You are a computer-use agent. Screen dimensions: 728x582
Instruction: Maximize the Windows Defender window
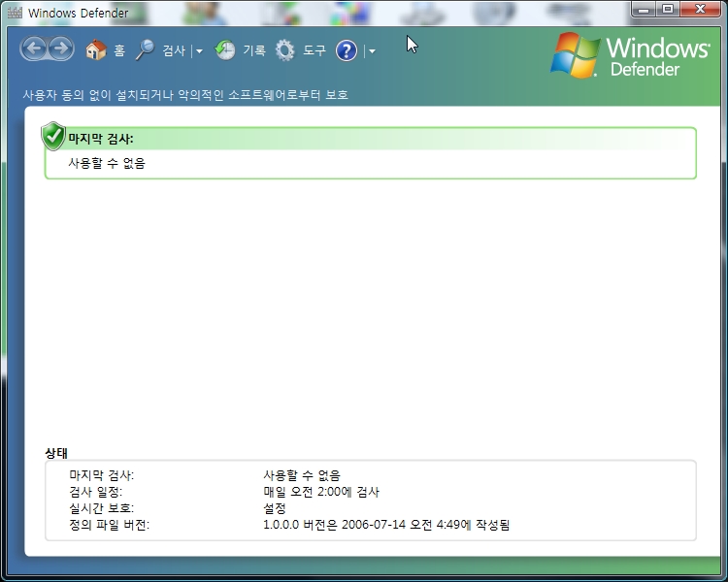coord(668,9)
